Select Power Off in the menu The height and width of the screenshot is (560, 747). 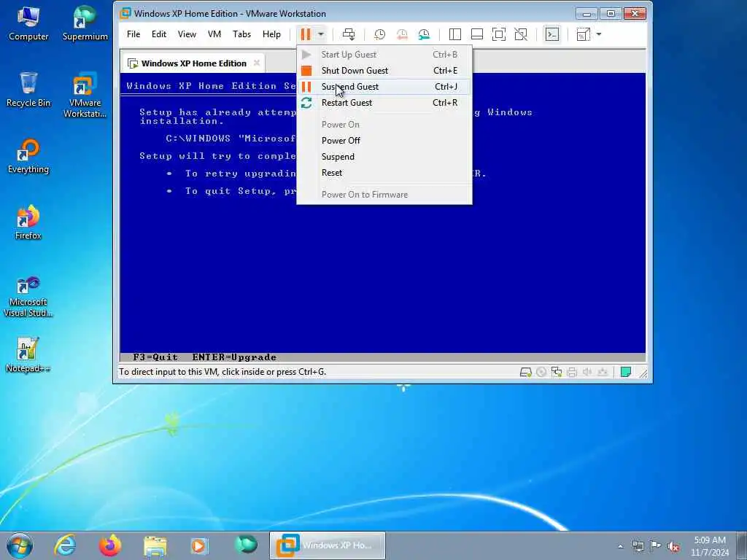coord(384,141)
